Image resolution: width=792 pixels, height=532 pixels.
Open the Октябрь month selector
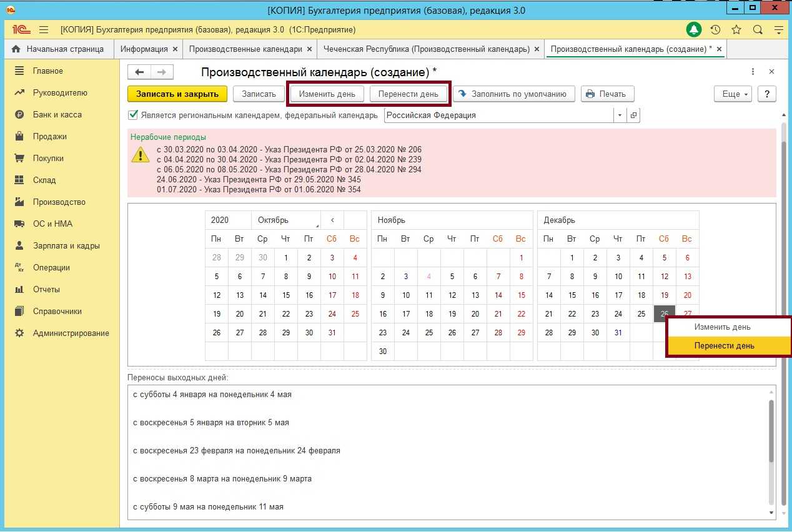pyautogui.click(x=285, y=220)
